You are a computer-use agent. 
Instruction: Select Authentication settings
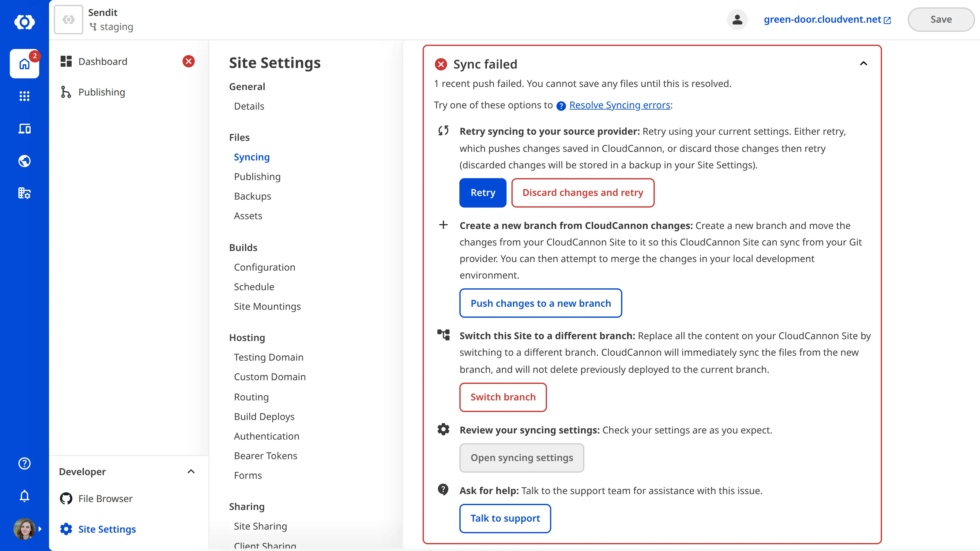click(x=266, y=436)
